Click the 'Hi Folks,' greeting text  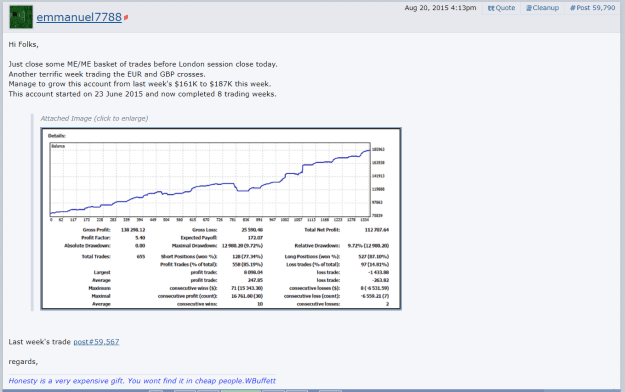24,45
